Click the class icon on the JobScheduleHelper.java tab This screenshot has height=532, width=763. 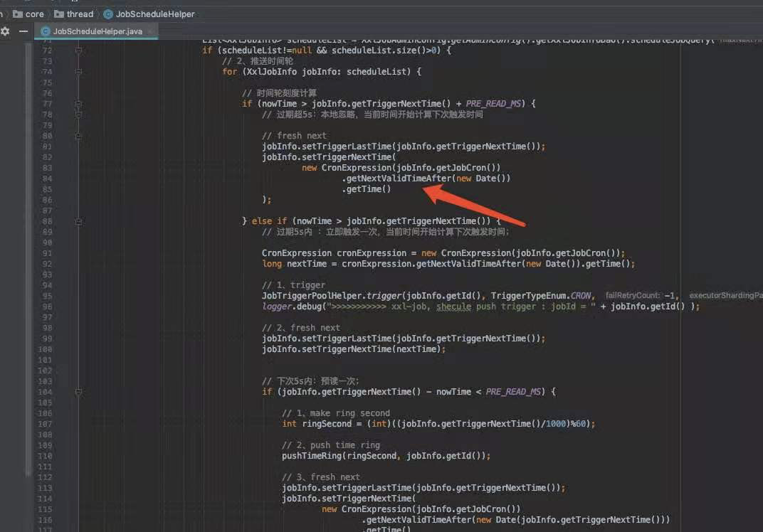46,31
